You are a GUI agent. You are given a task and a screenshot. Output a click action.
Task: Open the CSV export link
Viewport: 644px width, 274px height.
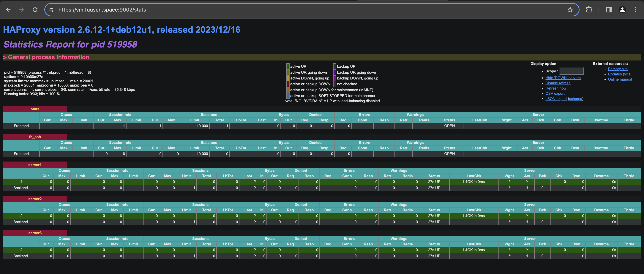pos(555,93)
